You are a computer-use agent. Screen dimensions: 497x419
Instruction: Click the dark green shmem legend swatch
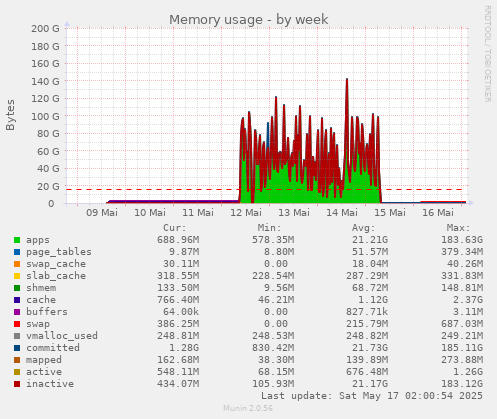point(17,288)
